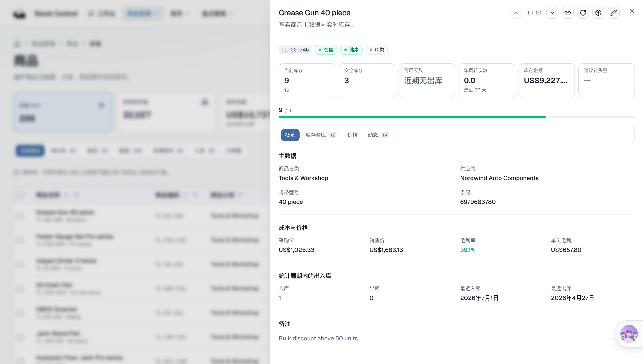This screenshot has height=364, width=643.
Task: Click the 统计周期内的出入库 heading
Action: click(x=305, y=276)
